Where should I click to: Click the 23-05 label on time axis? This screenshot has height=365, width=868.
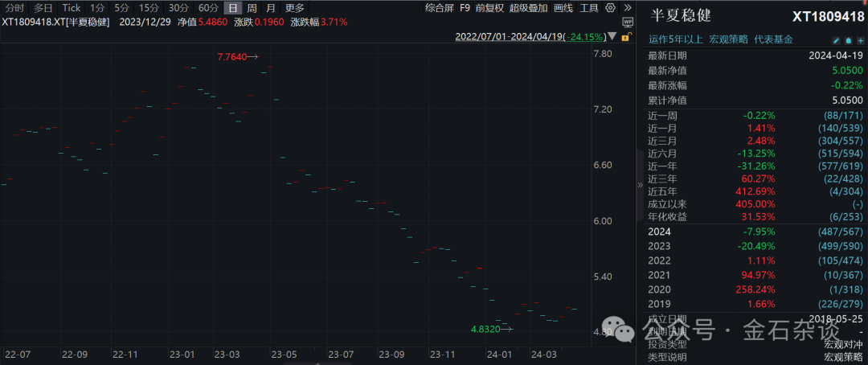point(282,354)
